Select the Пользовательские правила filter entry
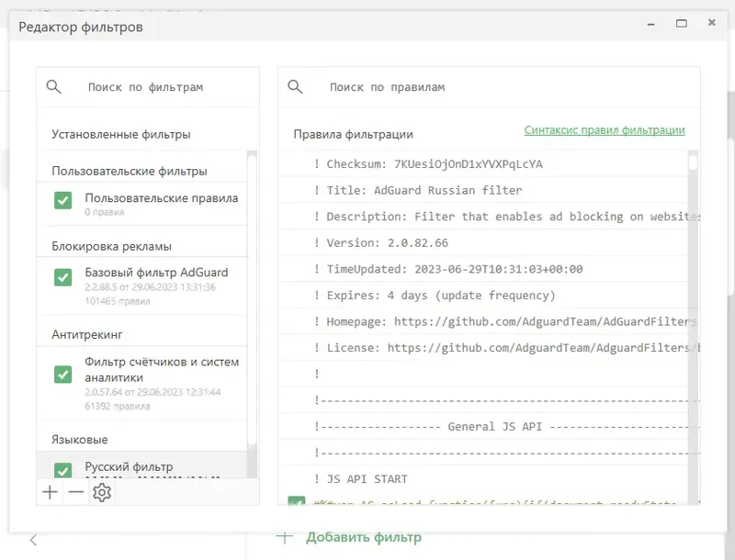735x560 pixels. (161, 198)
